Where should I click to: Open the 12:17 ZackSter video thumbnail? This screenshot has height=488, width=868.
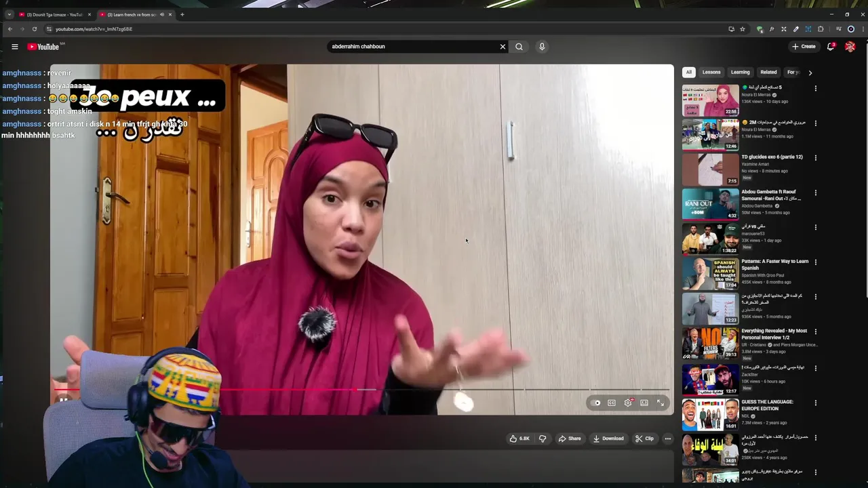710,380
